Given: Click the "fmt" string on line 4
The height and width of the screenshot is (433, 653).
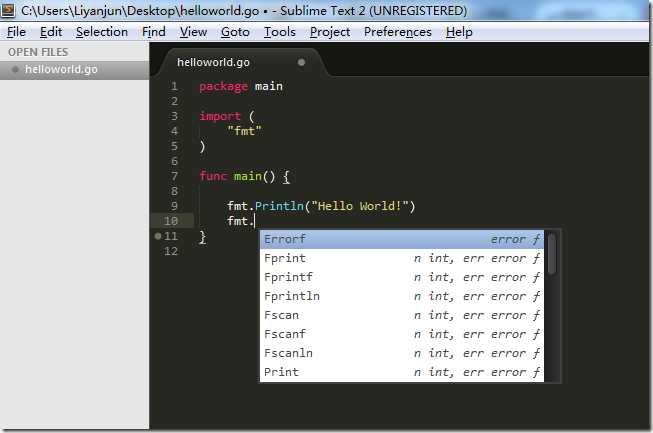Looking at the screenshot, I should 244,131.
